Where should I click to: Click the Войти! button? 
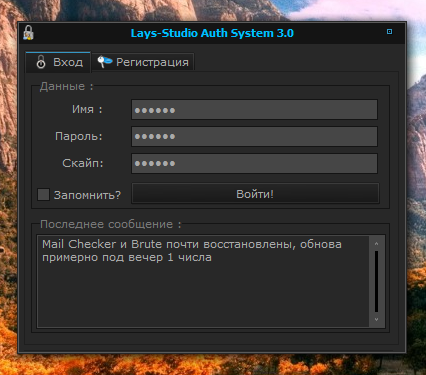[x=255, y=193]
